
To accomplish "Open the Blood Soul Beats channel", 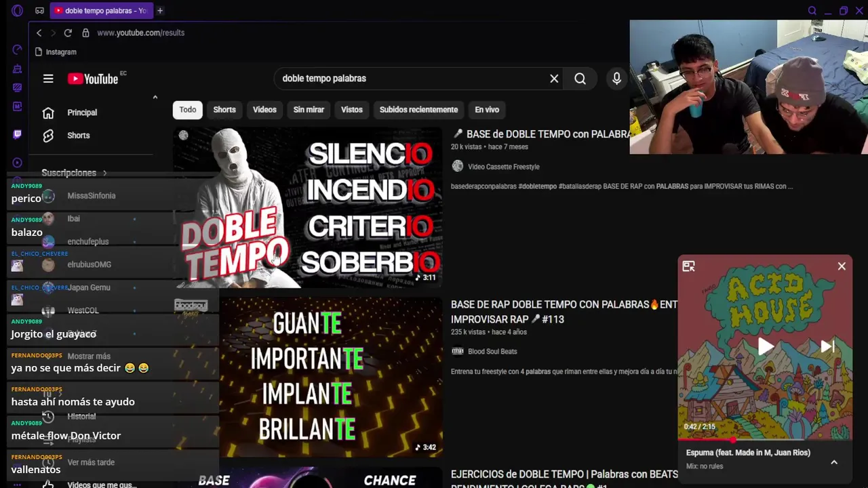I will pos(492,352).
